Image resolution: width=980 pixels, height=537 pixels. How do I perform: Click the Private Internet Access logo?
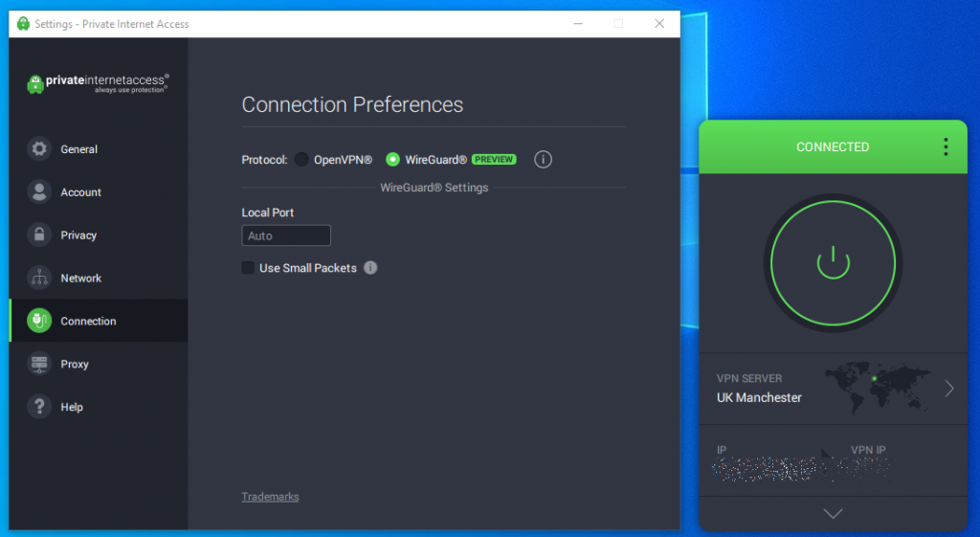(x=99, y=83)
